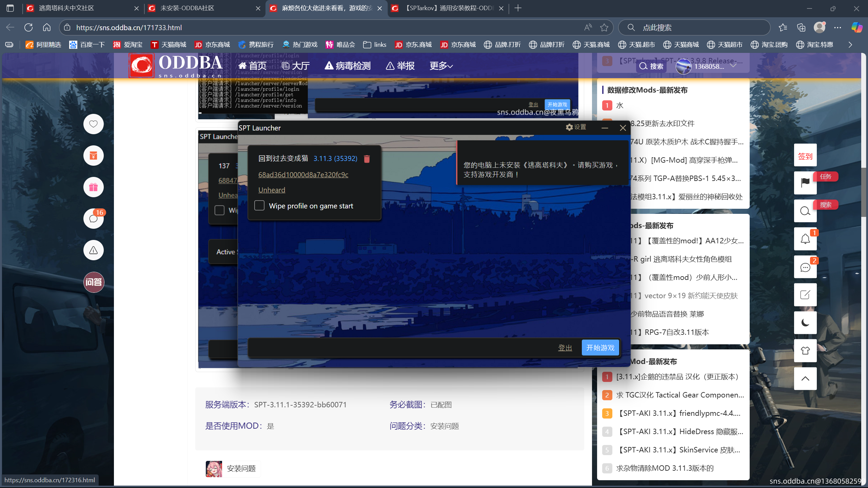Image resolution: width=868 pixels, height=488 pixels.
Task: Switch to 未安装-ODDBA社区 tab
Action: (203, 8)
